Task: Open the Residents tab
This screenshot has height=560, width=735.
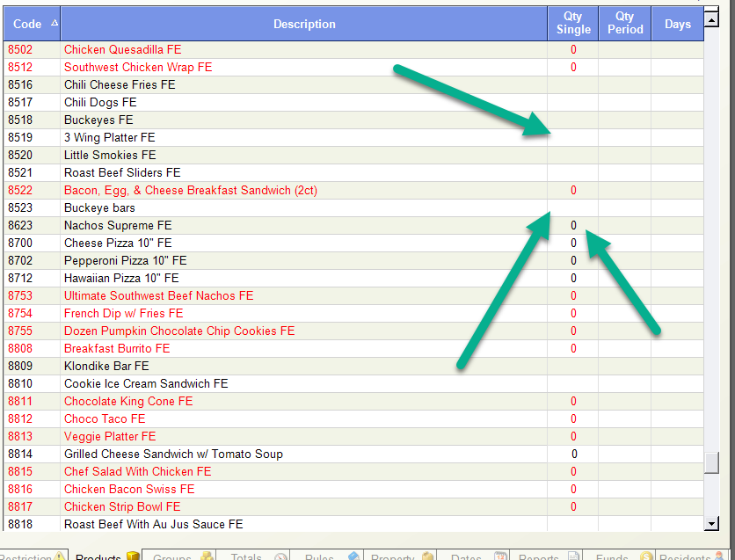Action: coord(684,557)
